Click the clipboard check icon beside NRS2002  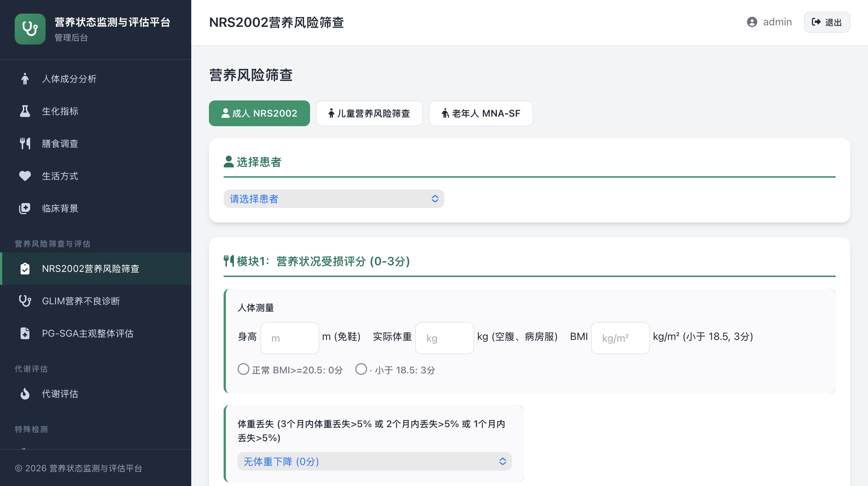(x=25, y=269)
